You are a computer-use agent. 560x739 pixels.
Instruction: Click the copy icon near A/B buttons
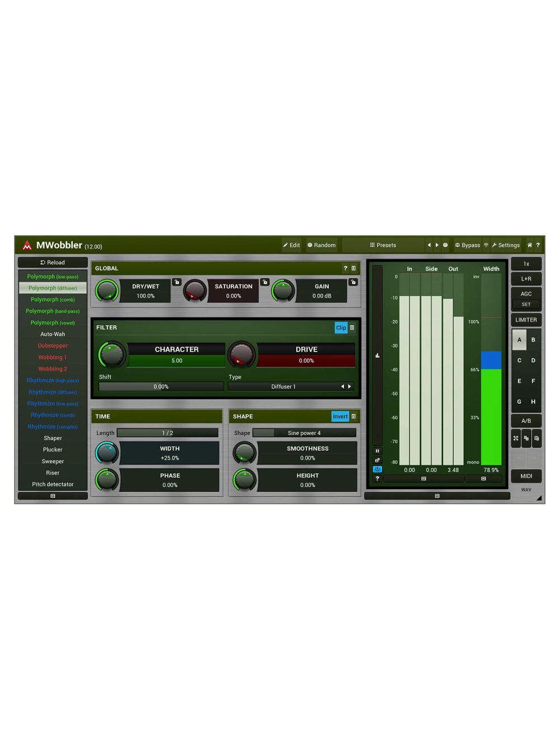(x=525, y=439)
